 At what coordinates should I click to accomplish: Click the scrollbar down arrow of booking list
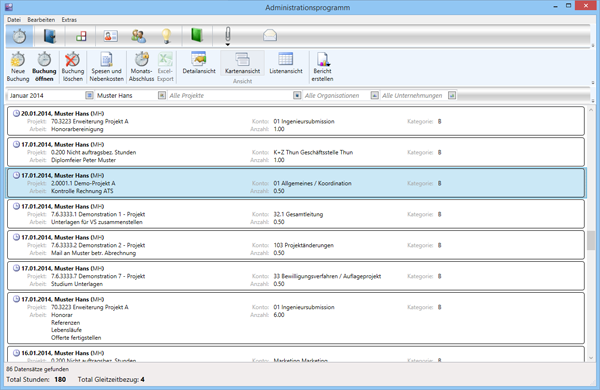click(x=591, y=358)
